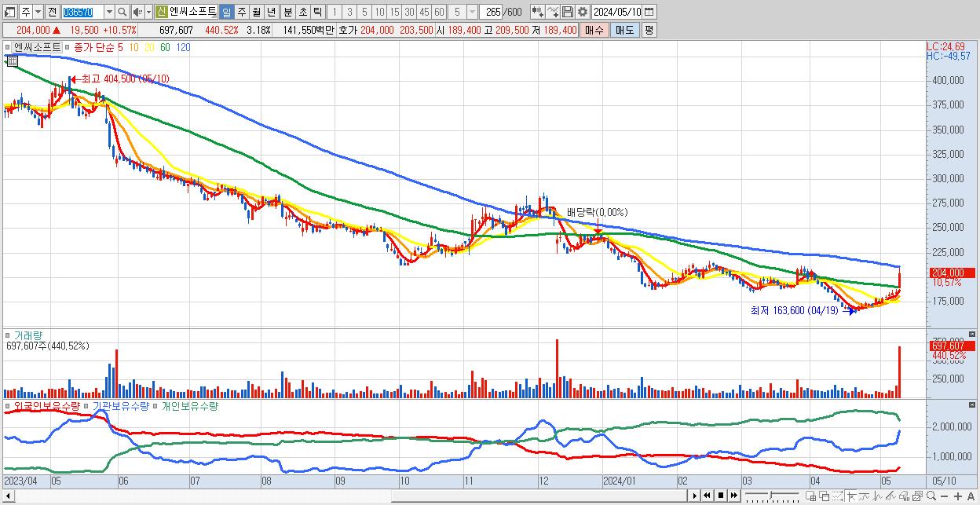Choose the 3 interval button
Viewport: 980px width, 505px height.
[349, 12]
